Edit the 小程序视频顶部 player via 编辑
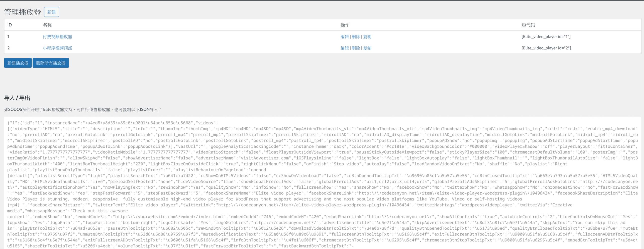 [x=344, y=48]
